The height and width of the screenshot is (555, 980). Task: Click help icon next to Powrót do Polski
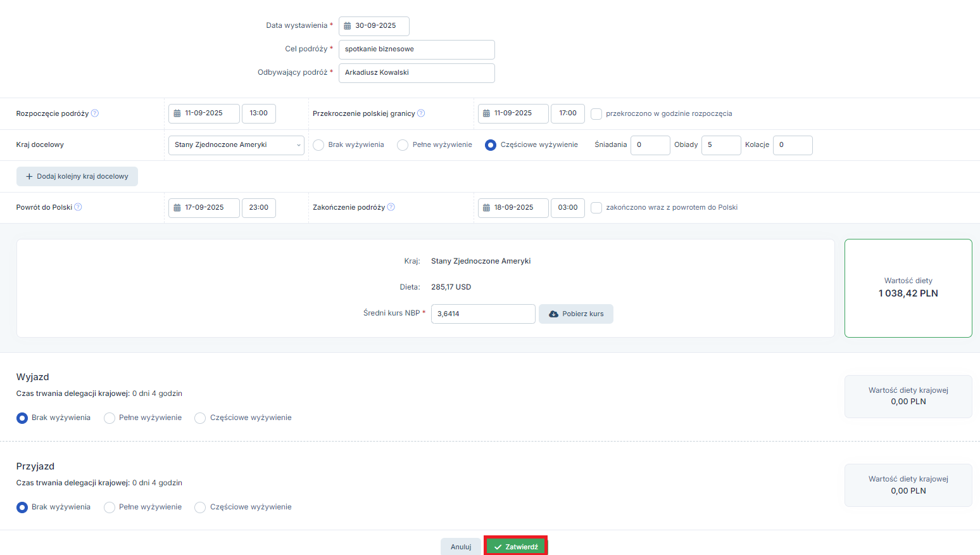78,207
